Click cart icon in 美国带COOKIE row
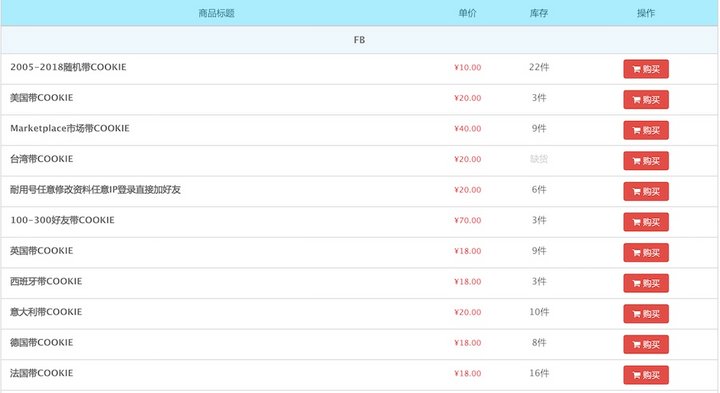720x393 pixels. coord(636,100)
